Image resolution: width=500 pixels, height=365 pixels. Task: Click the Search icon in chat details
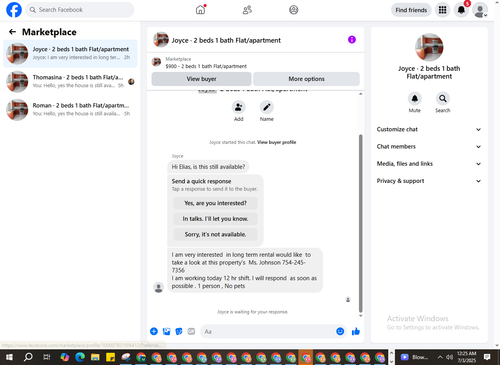443,99
